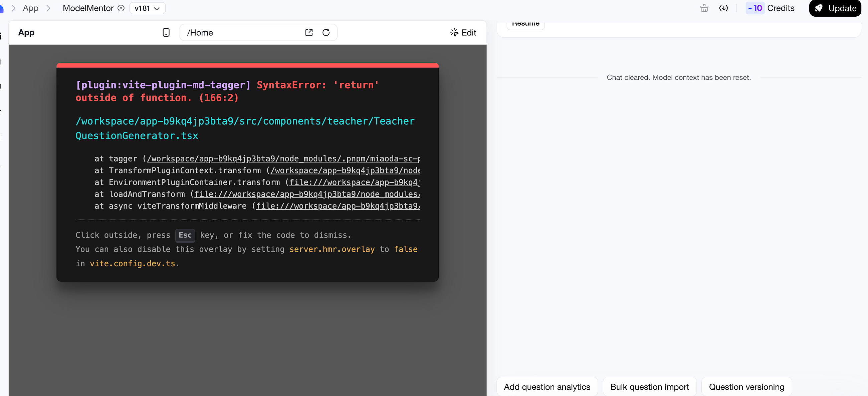Click the server.hmr.overlay text
The image size is (868, 396).
pyautogui.click(x=332, y=249)
